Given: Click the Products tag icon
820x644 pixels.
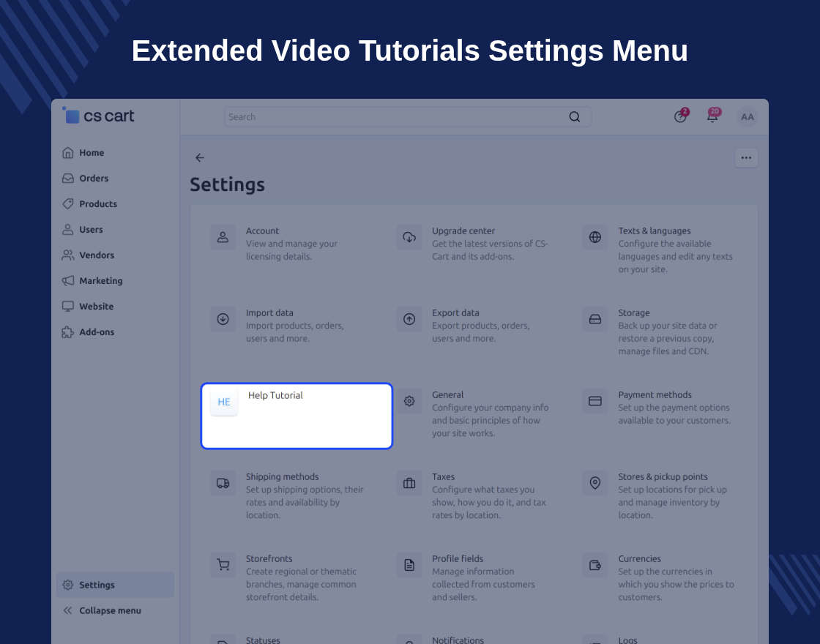Looking at the screenshot, I should (x=68, y=204).
